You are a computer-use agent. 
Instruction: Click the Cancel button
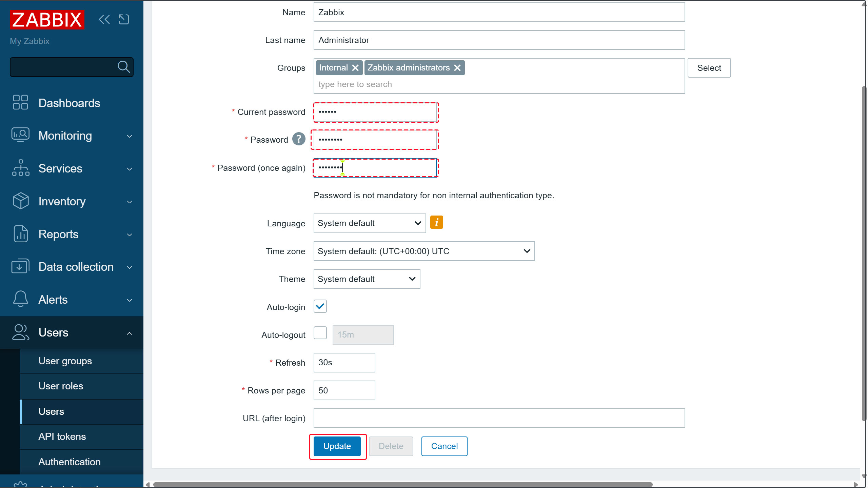point(444,446)
